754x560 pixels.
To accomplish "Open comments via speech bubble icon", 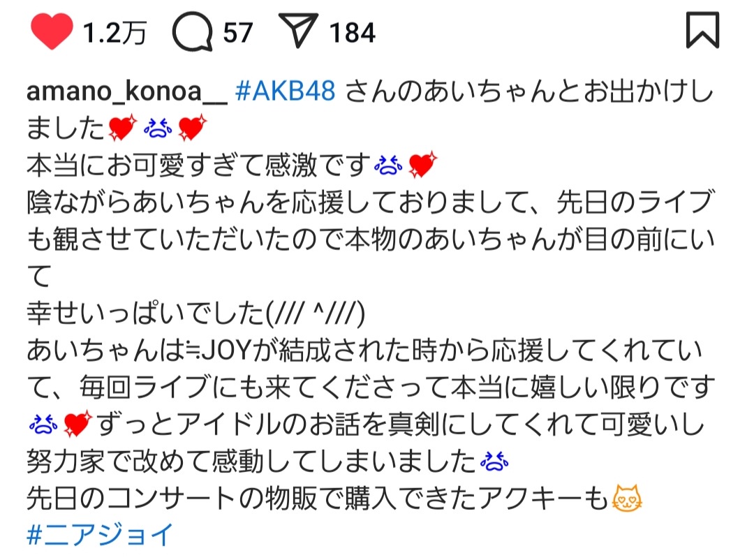I will [193, 31].
